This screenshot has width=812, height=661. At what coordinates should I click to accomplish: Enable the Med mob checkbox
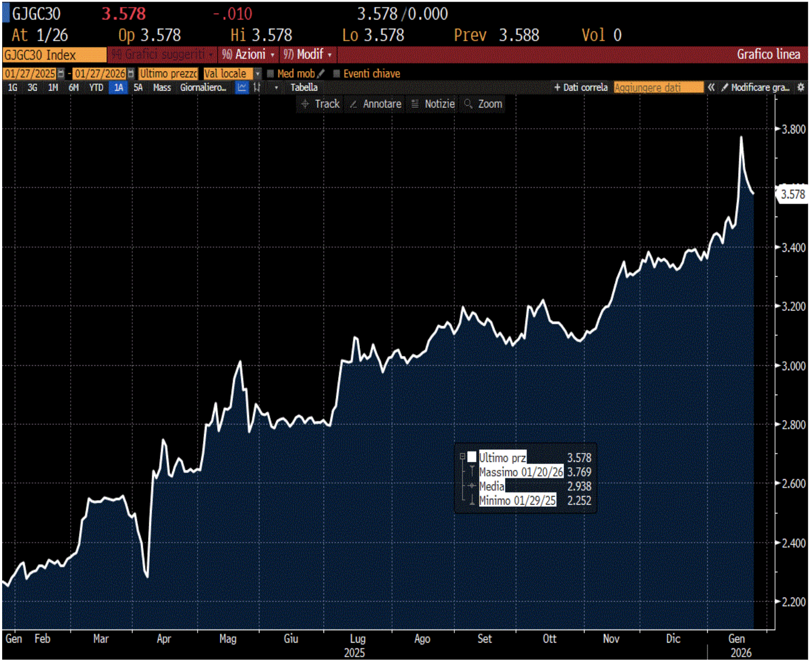click(x=270, y=74)
